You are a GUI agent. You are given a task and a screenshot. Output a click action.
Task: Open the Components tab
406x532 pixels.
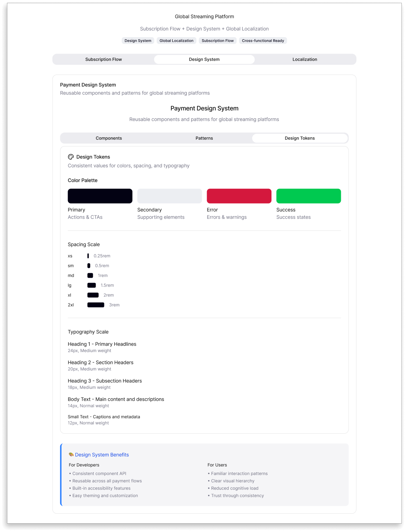pos(109,138)
